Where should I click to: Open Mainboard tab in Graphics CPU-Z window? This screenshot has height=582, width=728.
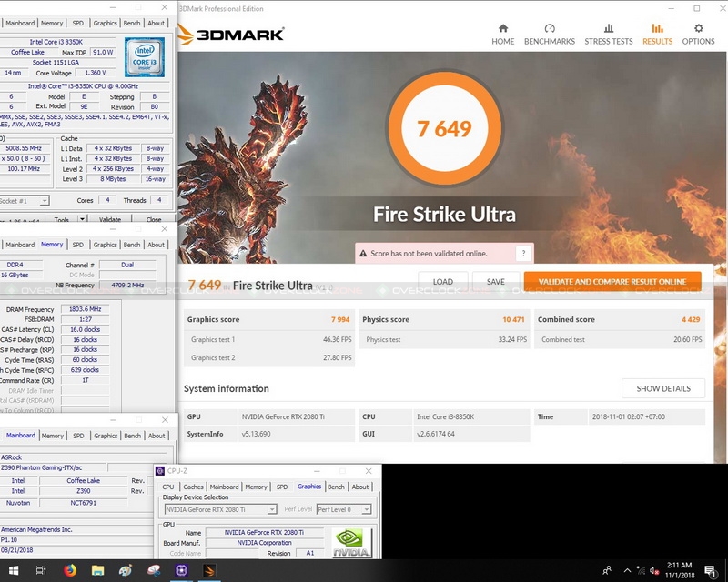tap(224, 487)
